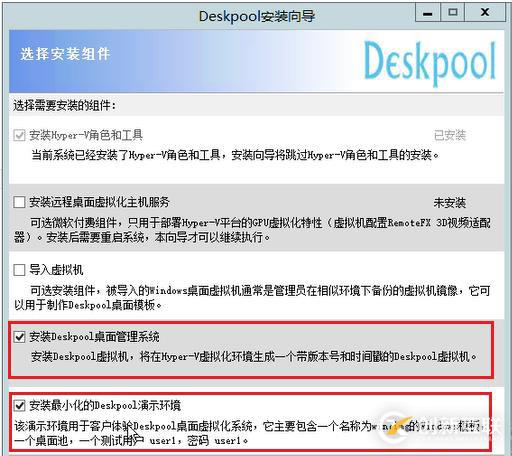Click the Deskpool logo in the header
This screenshot has height=456, width=512.
click(430, 62)
